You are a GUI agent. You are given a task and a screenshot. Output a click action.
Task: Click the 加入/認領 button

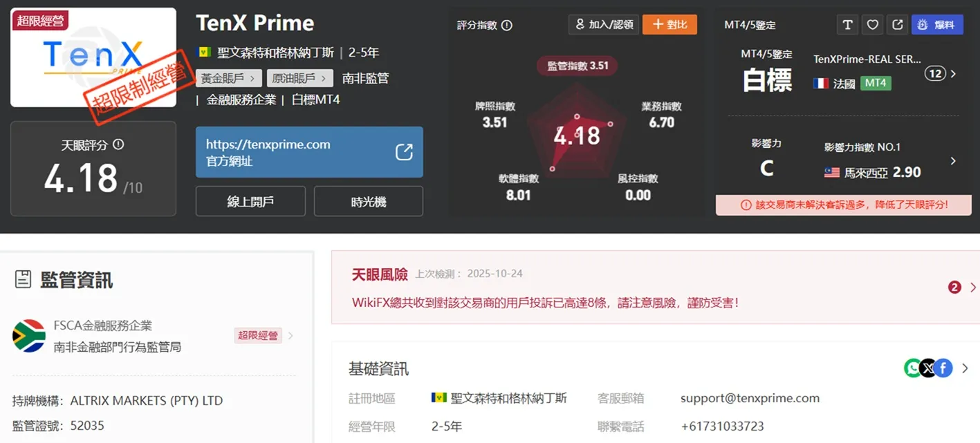[x=603, y=24]
